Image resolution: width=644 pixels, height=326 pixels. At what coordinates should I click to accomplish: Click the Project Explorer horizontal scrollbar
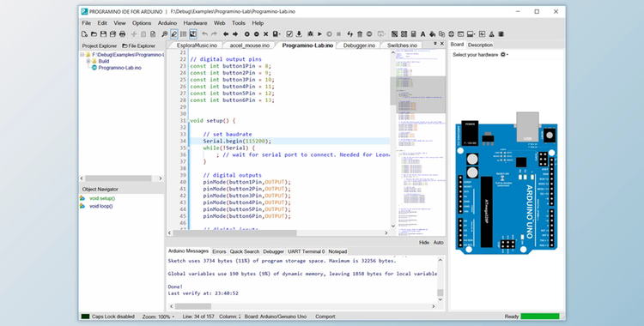click(121, 178)
